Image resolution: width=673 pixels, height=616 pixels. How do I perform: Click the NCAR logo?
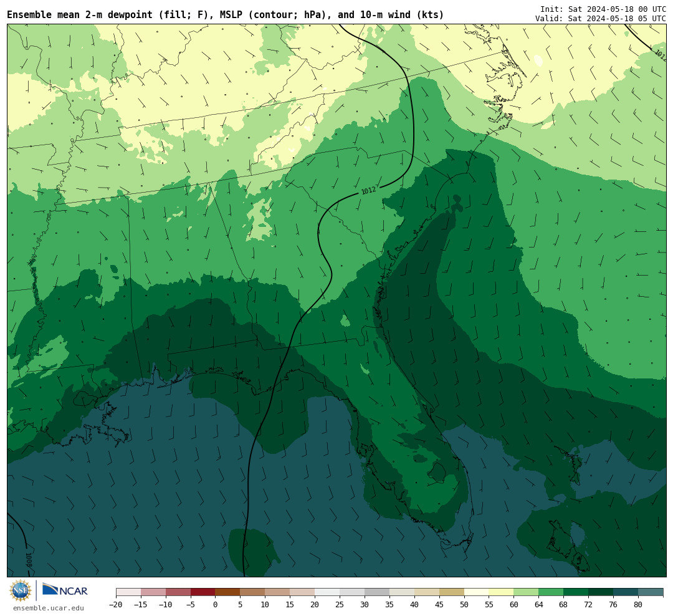point(65,591)
